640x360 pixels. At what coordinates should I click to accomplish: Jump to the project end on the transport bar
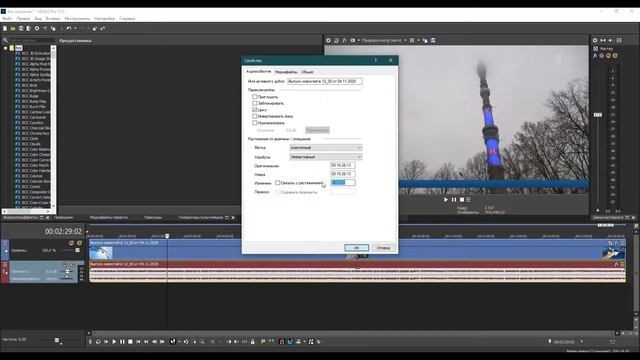[146, 342]
